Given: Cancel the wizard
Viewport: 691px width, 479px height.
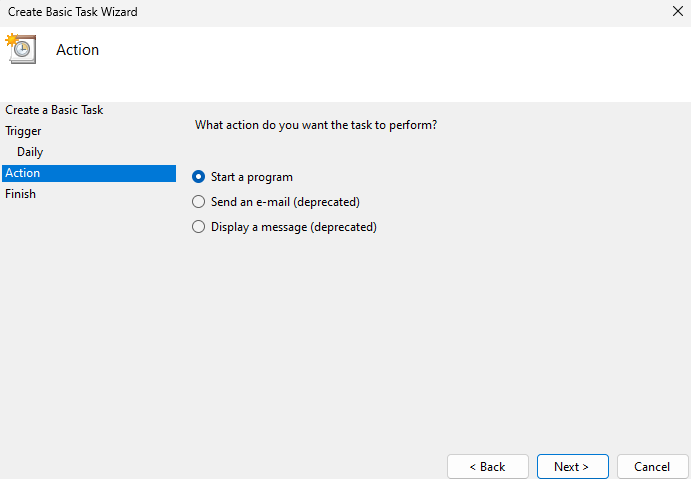Looking at the screenshot, I should point(652,467).
